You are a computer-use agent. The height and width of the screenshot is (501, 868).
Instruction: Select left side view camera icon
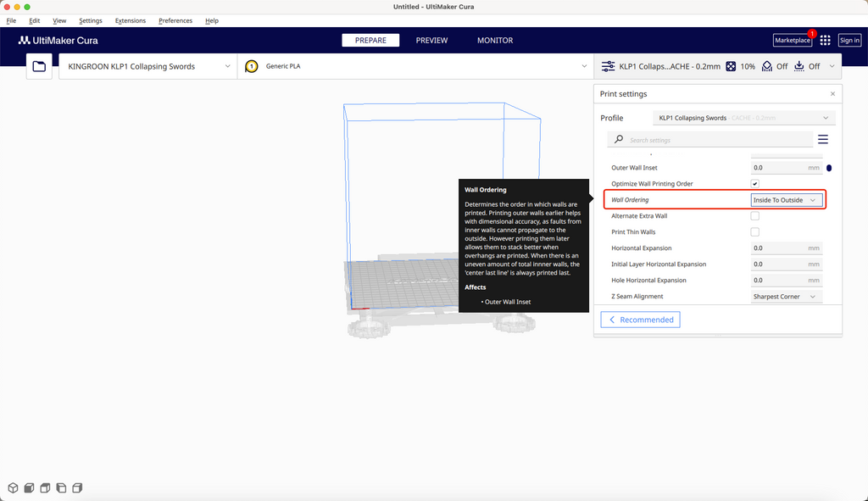click(x=61, y=488)
